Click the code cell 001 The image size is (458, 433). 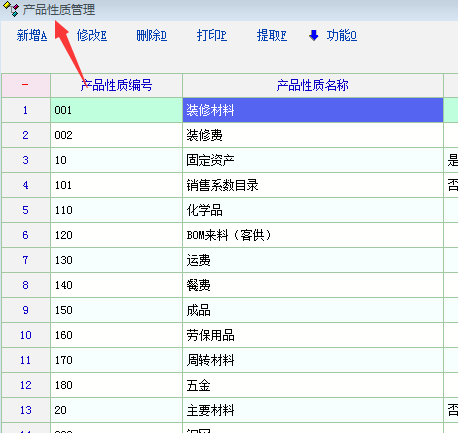coord(116,110)
